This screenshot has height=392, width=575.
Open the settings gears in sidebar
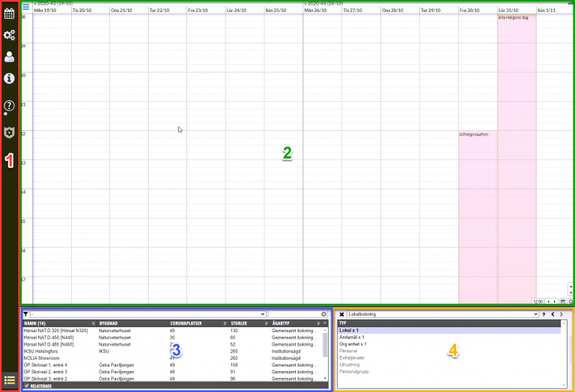(x=9, y=35)
